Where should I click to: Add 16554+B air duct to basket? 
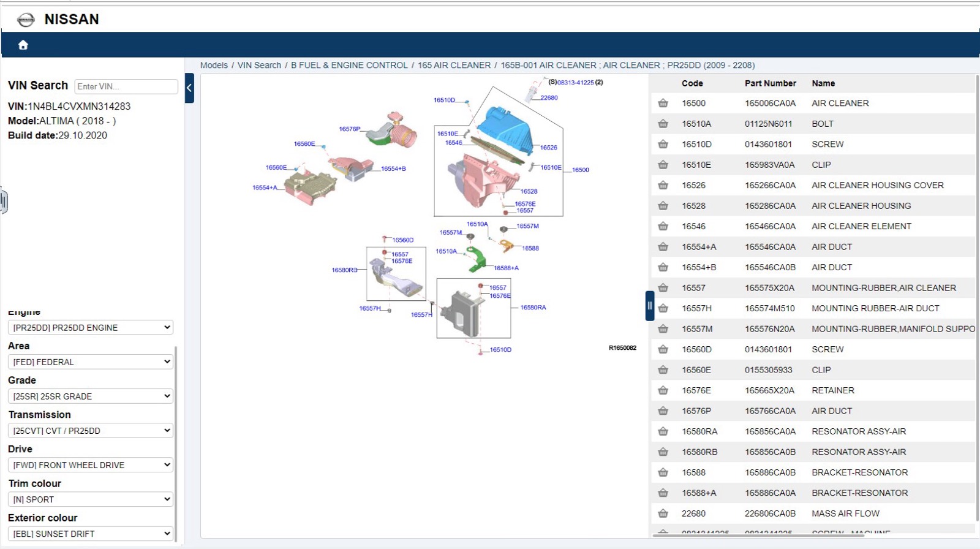663,268
